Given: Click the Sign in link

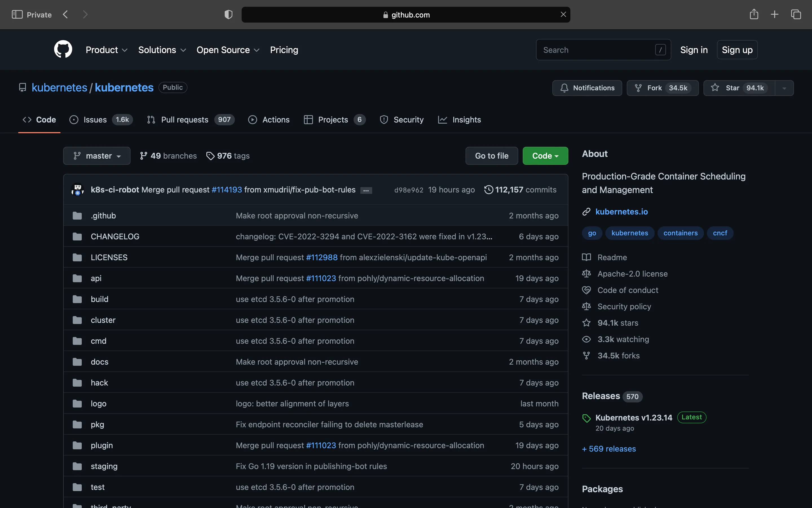Looking at the screenshot, I should [694, 50].
